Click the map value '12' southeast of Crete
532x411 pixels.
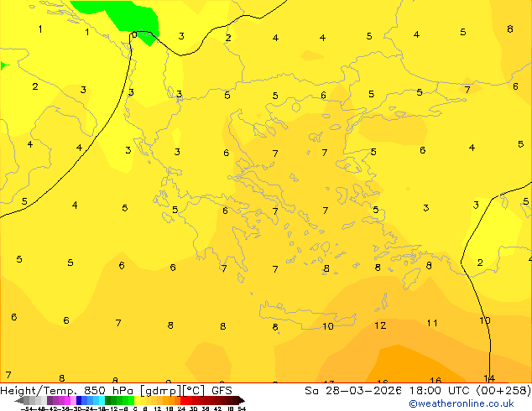(380, 325)
